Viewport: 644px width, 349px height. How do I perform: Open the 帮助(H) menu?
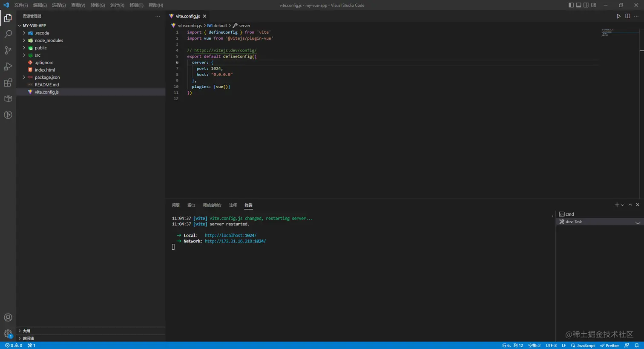pyautogui.click(x=156, y=5)
